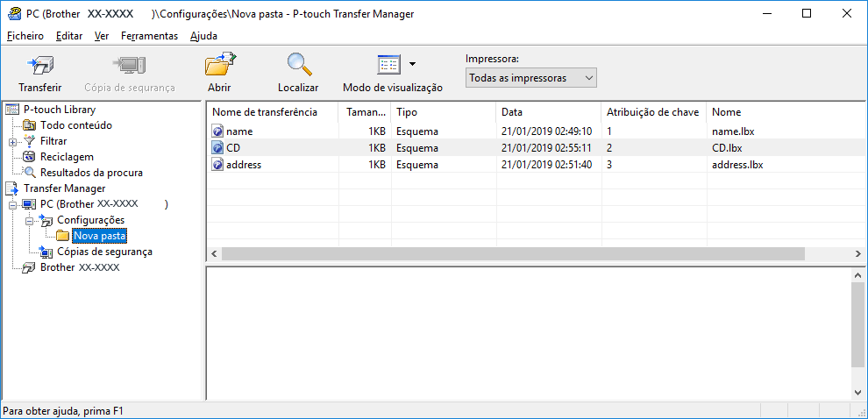Click the Localizar magnifier icon

(x=299, y=65)
